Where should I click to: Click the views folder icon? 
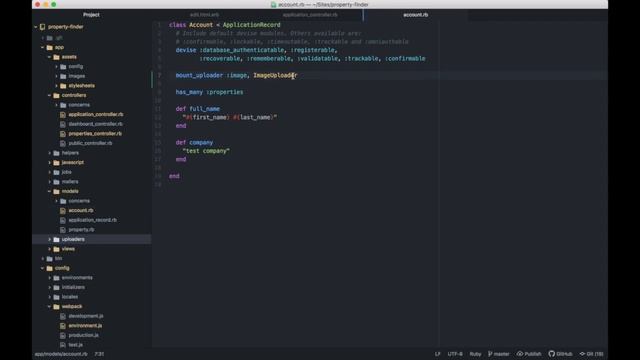coord(56,249)
